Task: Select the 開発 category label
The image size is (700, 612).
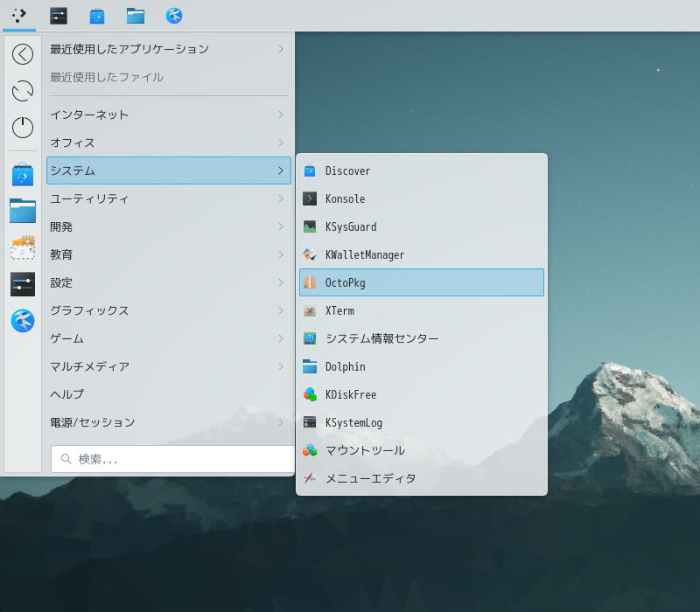Action: tap(61, 226)
